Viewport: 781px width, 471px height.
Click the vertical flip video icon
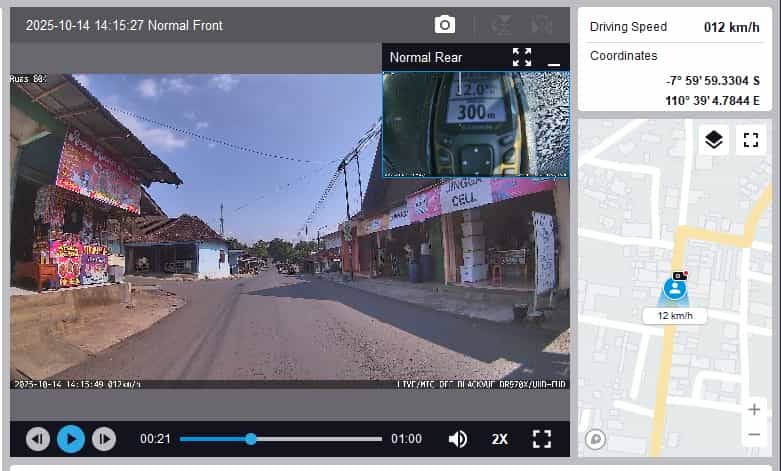tap(504, 25)
